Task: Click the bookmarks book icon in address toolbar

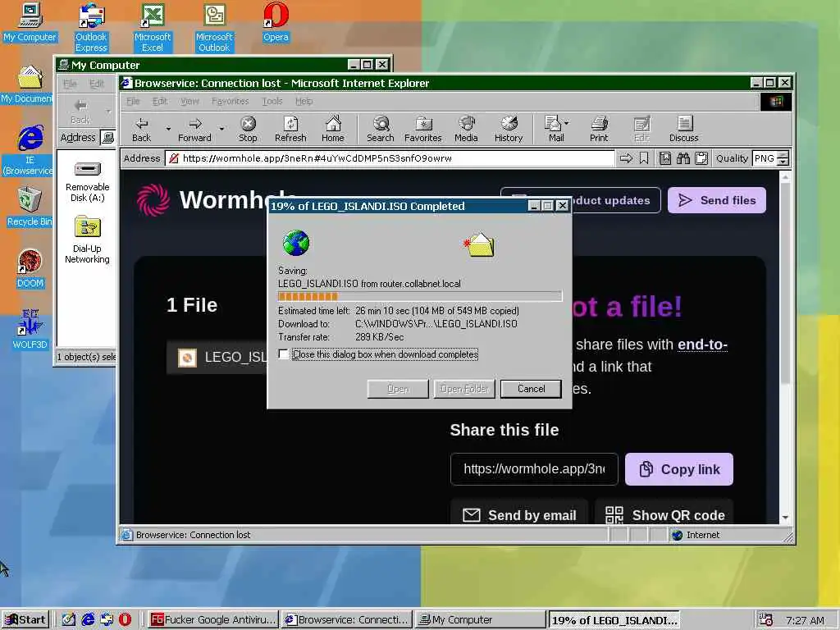Action: coord(664,158)
